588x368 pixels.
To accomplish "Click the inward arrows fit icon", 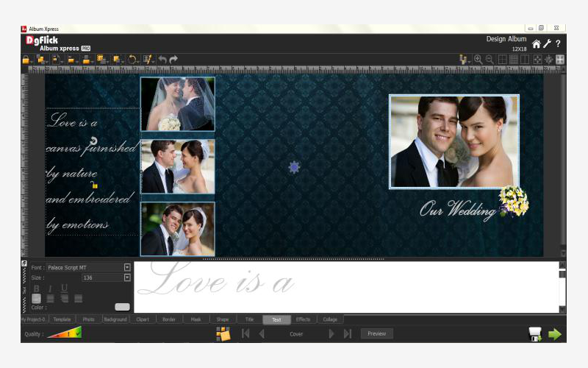I will (537, 60).
